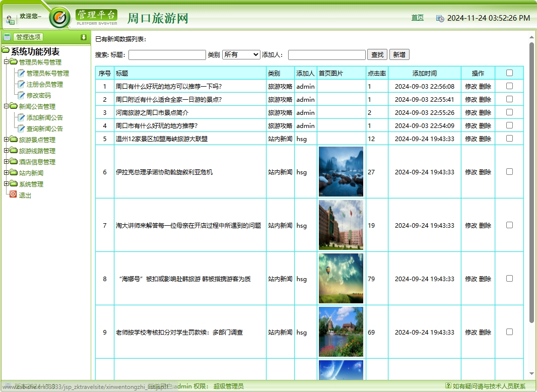Image resolution: width=537 pixels, height=392 pixels.
Task: Click the edit icon beside 修改密码
Action: (21, 95)
